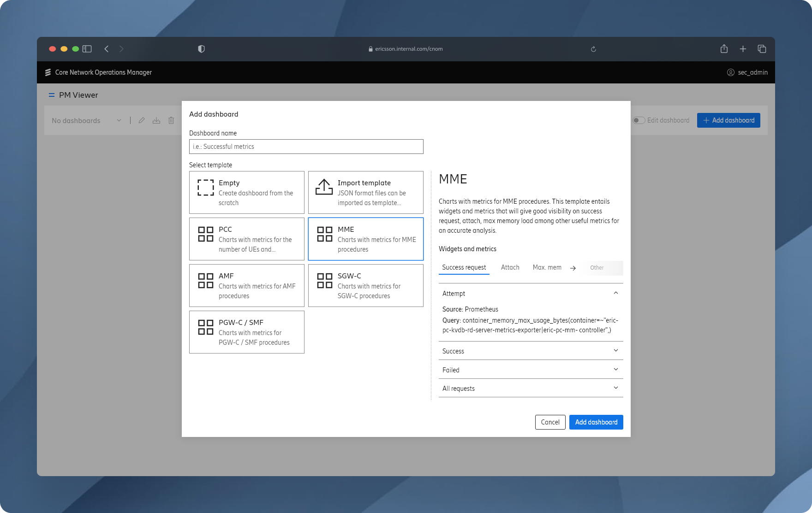Open the PM Viewer hamburger menu icon
The width and height of the screenshot is (812, 513).
52,95
